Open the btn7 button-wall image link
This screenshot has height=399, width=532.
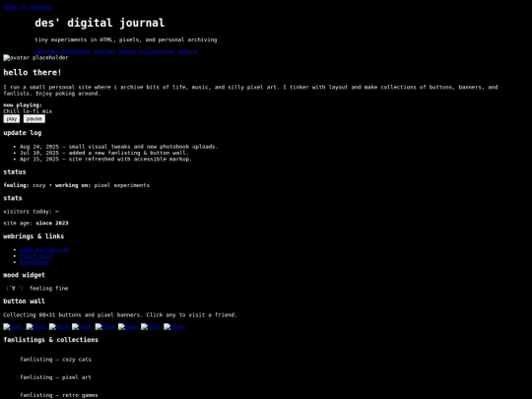(x=151, y=327)
